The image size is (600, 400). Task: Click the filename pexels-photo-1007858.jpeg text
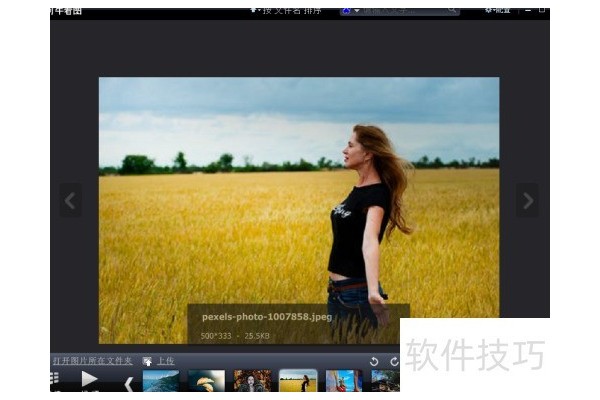(267, 317)
